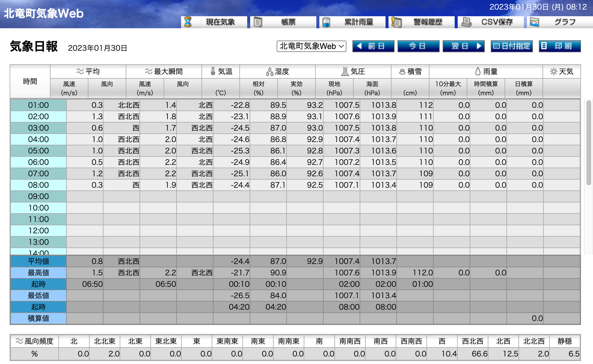The width and height of the screenshot is (593, 364).
Task: Open the 日付指定 date picker button
Action: [x=511, y=46]
